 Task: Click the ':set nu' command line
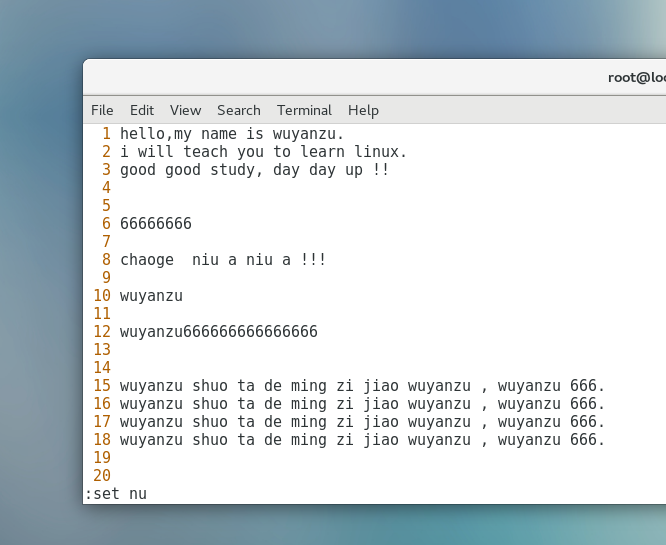116,494
